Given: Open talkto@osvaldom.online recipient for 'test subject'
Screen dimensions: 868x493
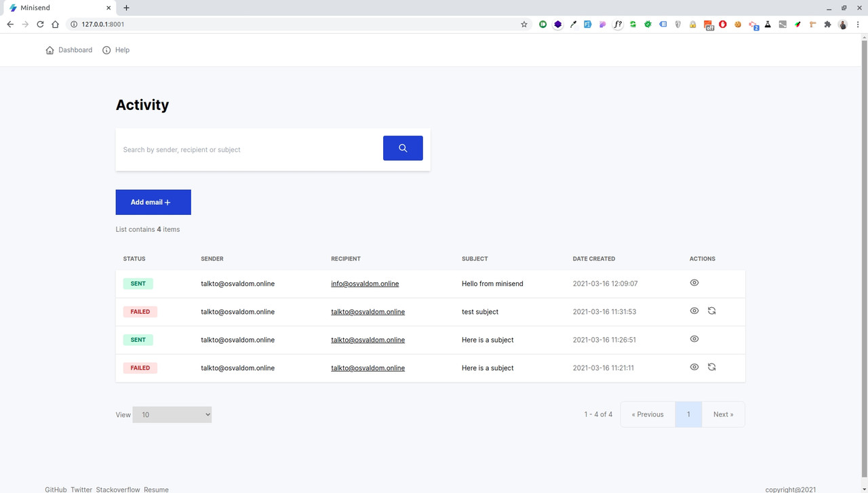Looking at the screenshot, I should pos(368,312).
